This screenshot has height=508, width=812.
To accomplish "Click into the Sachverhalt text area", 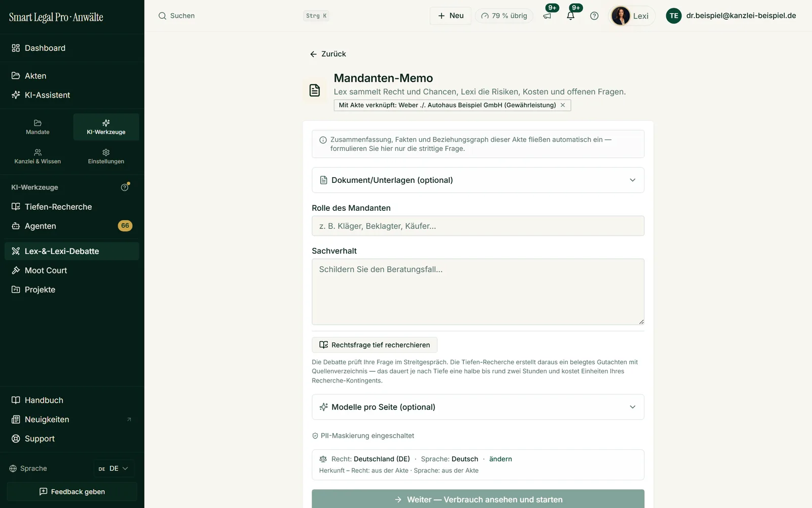I will (x=478, y=292).
